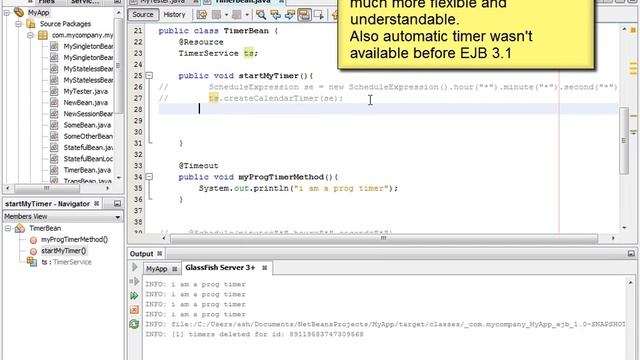Viewport: 640px width, 360px height.
Task: Collapse the startMyTimer method code fold
Action: (x=149, y=76)
